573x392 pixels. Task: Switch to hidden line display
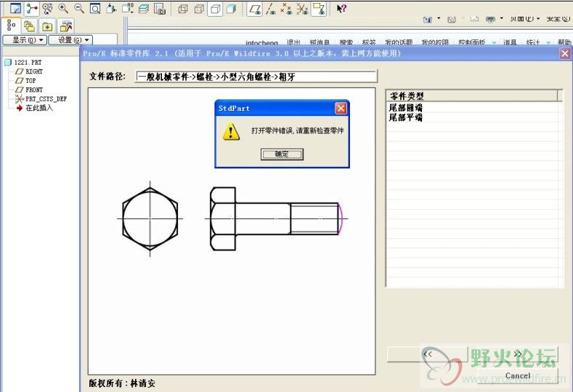click(x=199, y=9)
